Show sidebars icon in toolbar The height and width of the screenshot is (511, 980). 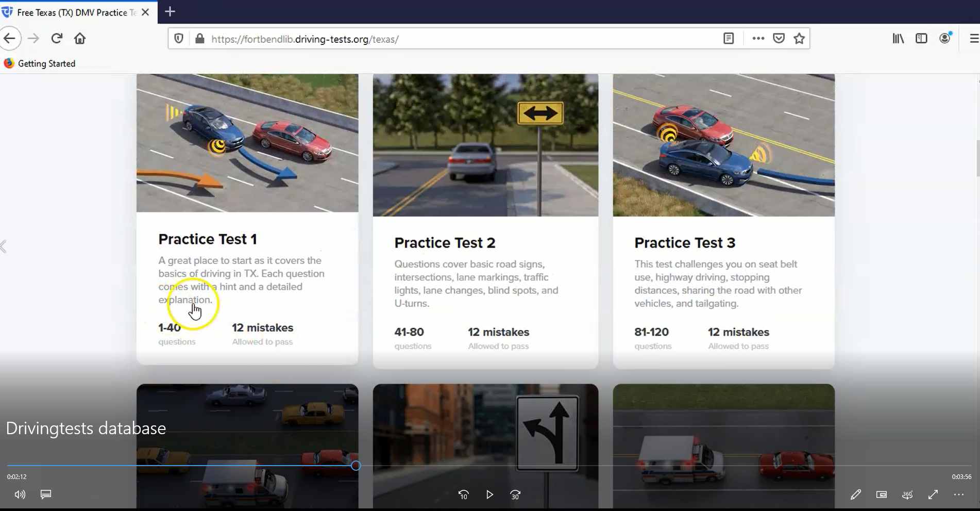coord(921,39)
